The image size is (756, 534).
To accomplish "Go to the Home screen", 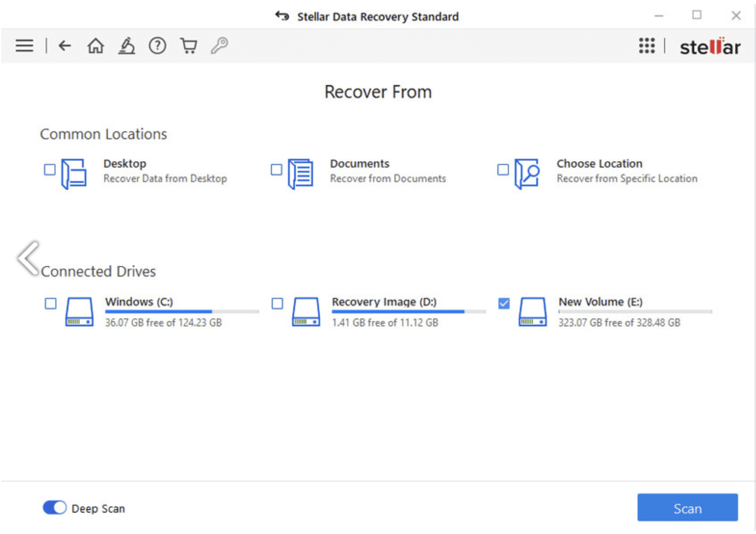I will (96, 45).
